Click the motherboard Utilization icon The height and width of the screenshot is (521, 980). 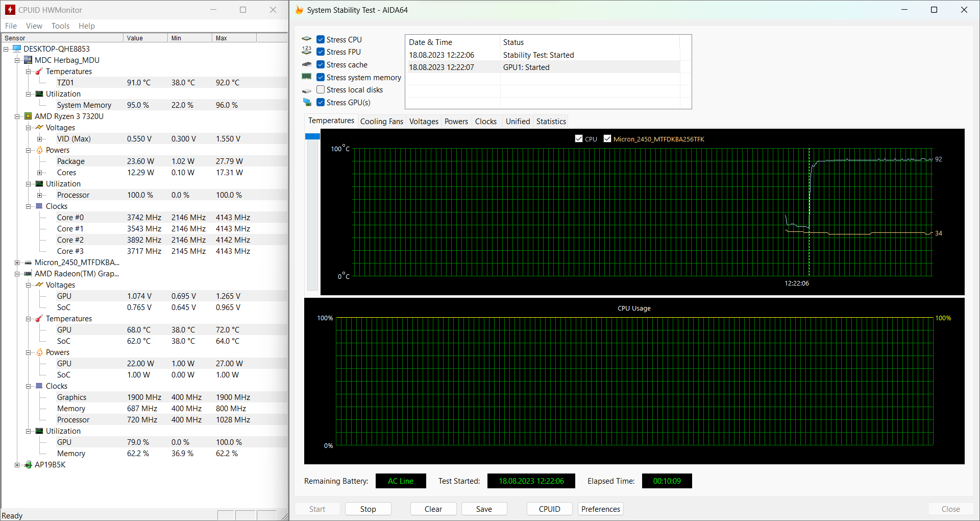(x=39, y=94)
